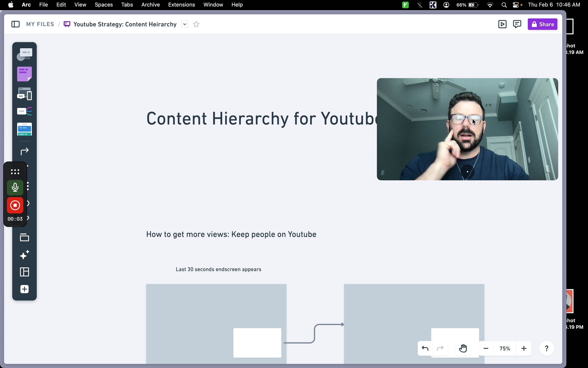Screen dimensions: 588x368
Task: Grab the recording widget's six-dot handle
Action: click(15, 172)
